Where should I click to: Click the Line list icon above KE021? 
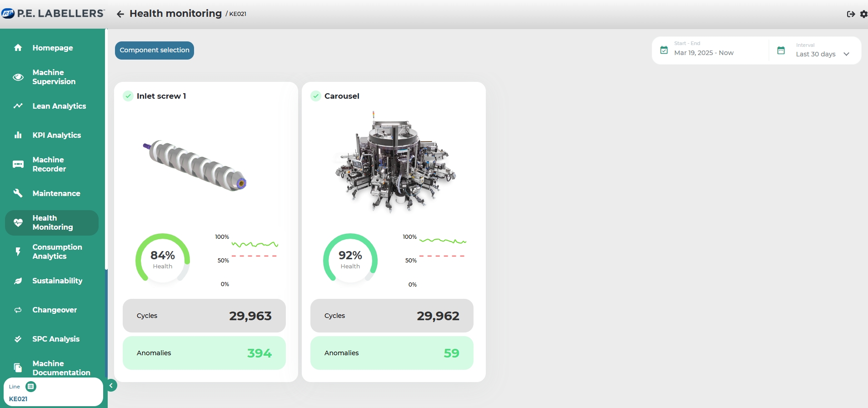click(31, 387)
